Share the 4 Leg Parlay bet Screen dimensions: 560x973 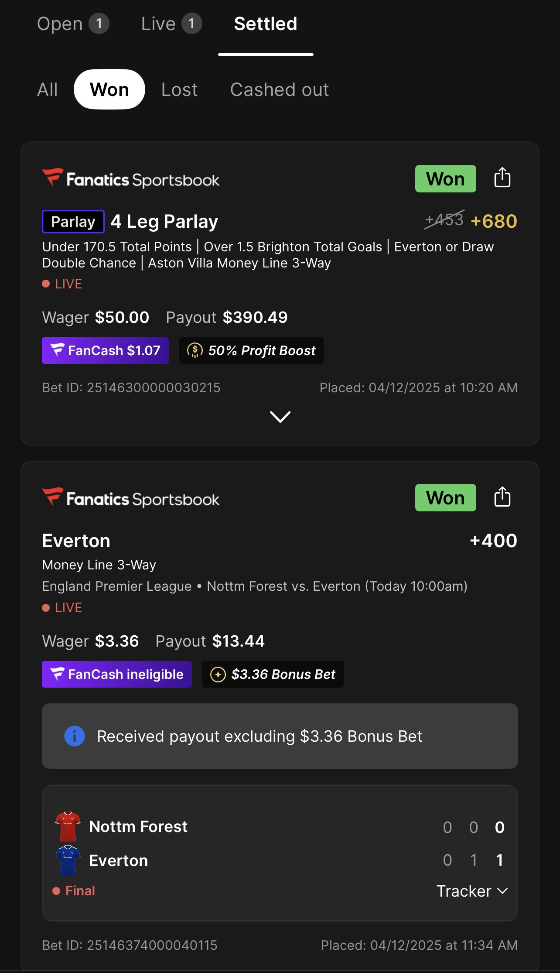tap(502, 178)
